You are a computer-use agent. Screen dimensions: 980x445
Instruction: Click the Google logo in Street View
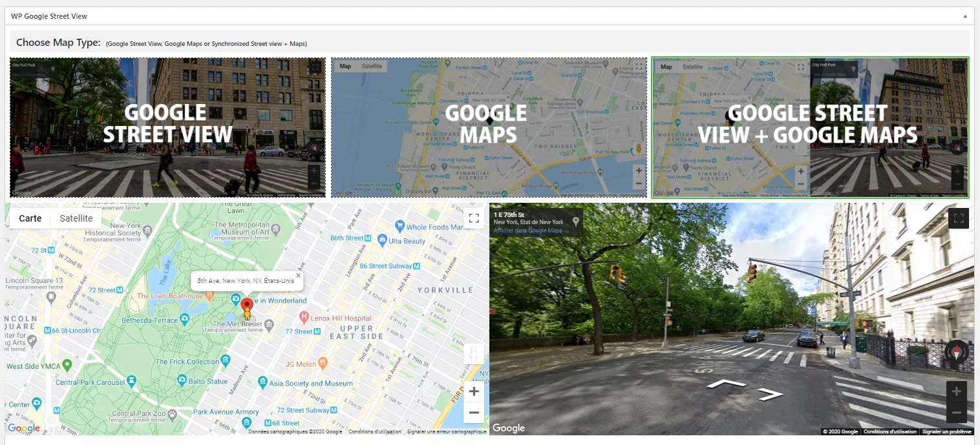click(509, 428)
